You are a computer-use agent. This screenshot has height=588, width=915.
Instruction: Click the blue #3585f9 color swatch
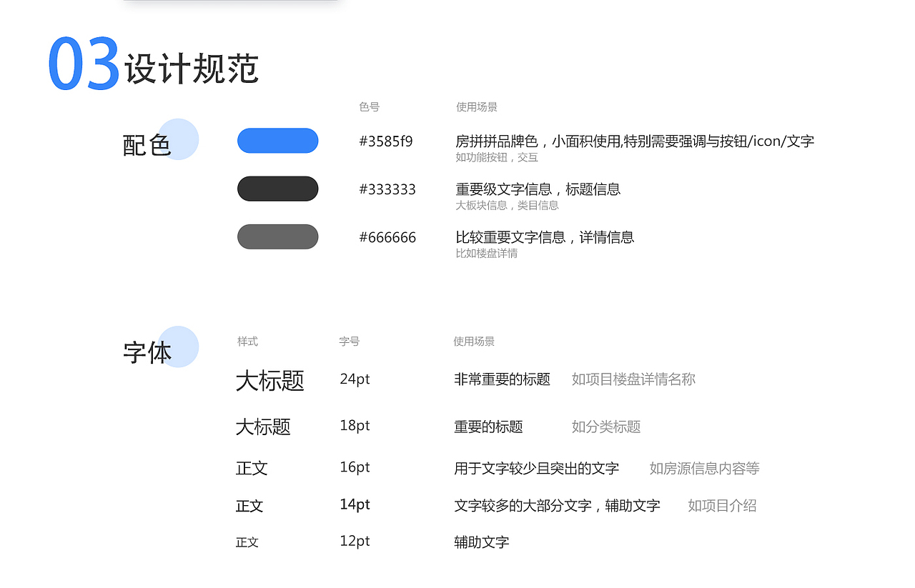click(277, 141)
